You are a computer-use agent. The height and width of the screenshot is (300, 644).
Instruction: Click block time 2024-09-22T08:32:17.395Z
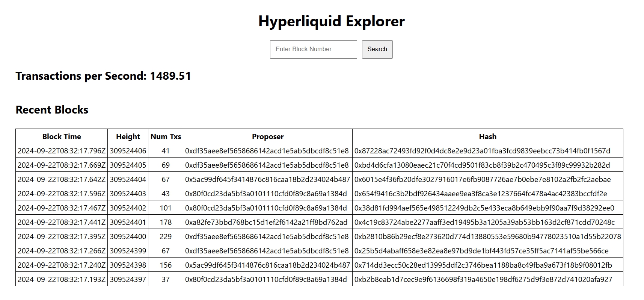pos(62,236)
